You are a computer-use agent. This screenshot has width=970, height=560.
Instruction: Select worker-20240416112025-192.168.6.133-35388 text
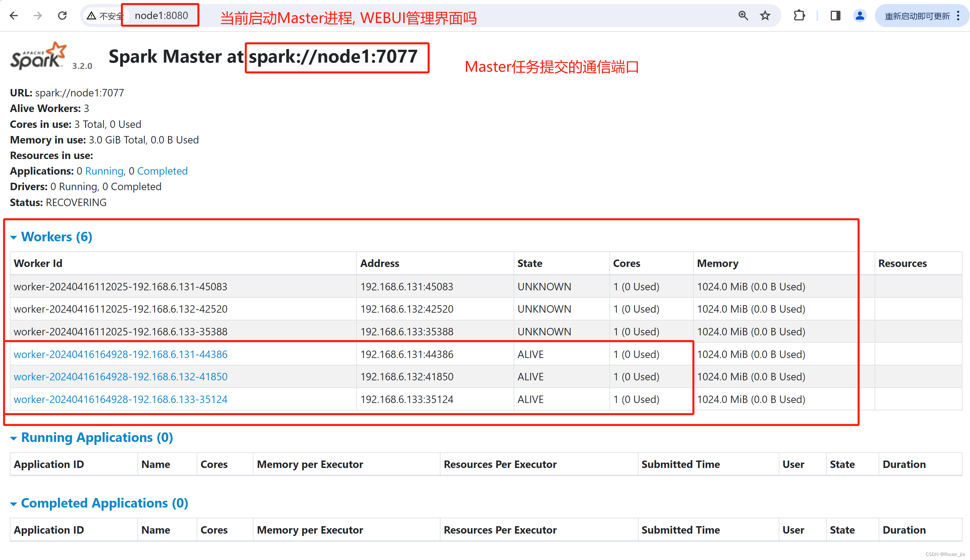click(121, 332)
